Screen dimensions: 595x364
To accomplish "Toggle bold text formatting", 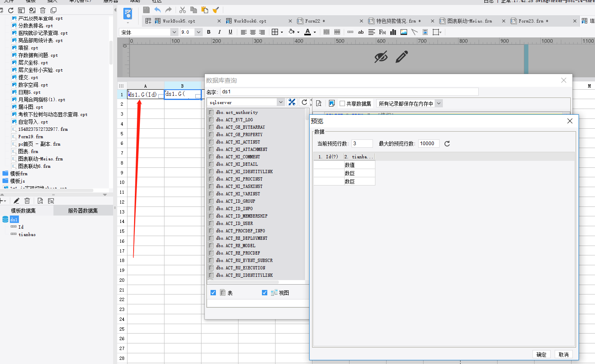I will click(208, 32).
